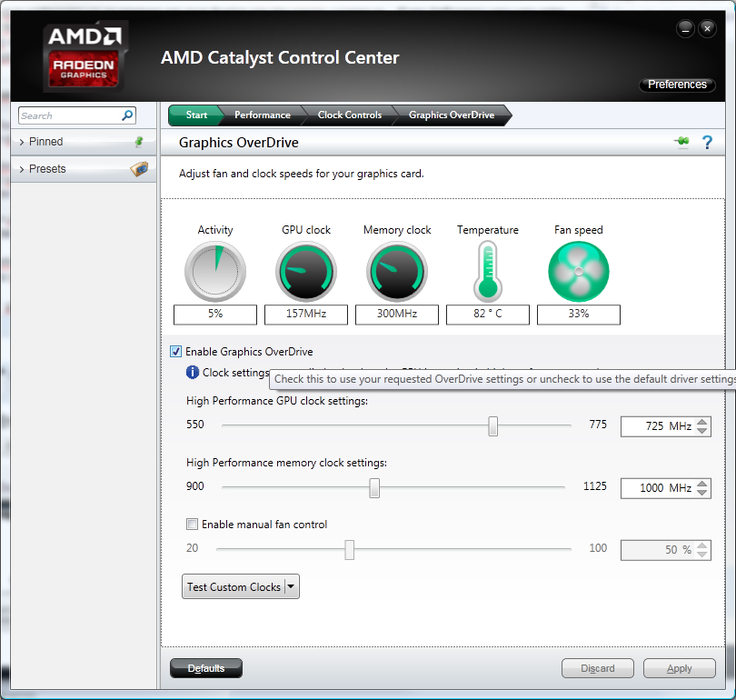This screenshot has height=700, width=736.
Task: Uncheck Enable Graphics OverDrive
Action: pos(175,352)
